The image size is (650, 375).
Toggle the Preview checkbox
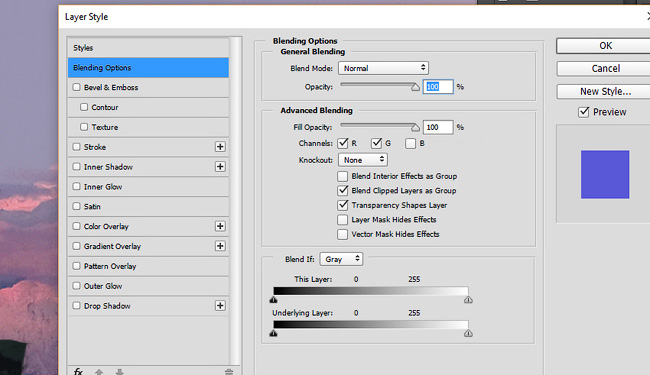(x=584, y=112)
